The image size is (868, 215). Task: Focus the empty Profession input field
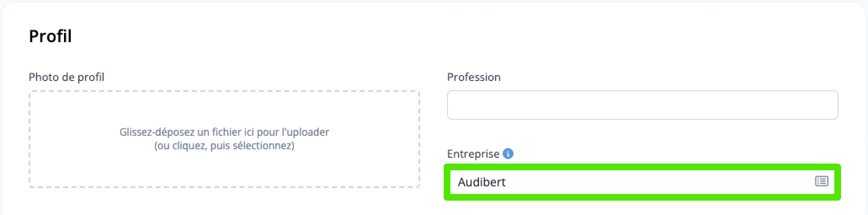tap(642, 105)
